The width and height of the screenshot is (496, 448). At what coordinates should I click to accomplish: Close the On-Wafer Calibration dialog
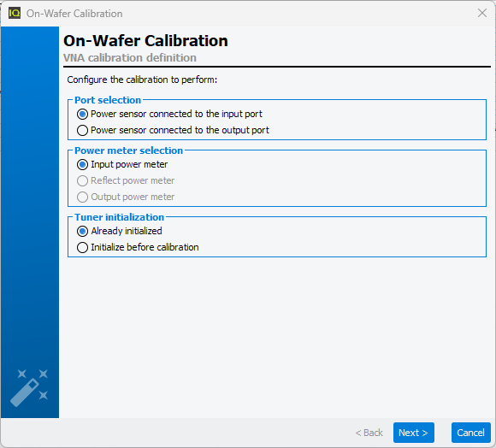tap(482, 13)
